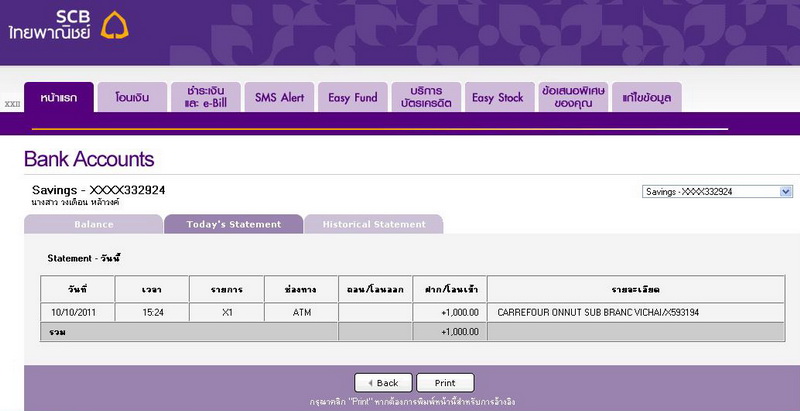The width and height of the screenshot is (800, 411).
Task: Click the SCB bank logo
Action: (x=76, y=25)
